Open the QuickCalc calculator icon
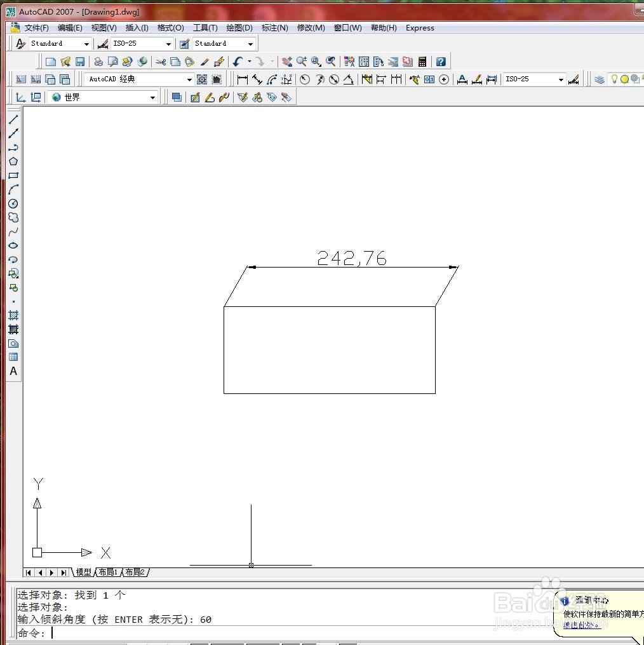Screen dimensions: 644x645 tap(422, 62)
